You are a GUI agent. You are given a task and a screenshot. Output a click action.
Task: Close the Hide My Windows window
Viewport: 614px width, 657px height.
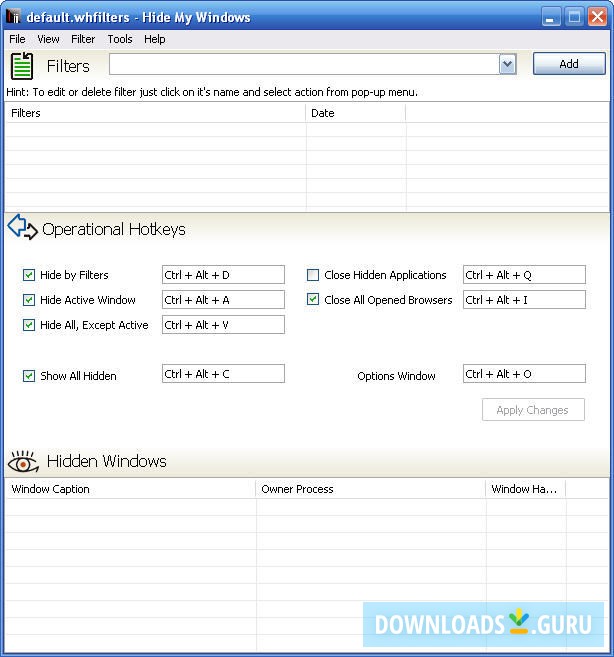click(597, 17)
